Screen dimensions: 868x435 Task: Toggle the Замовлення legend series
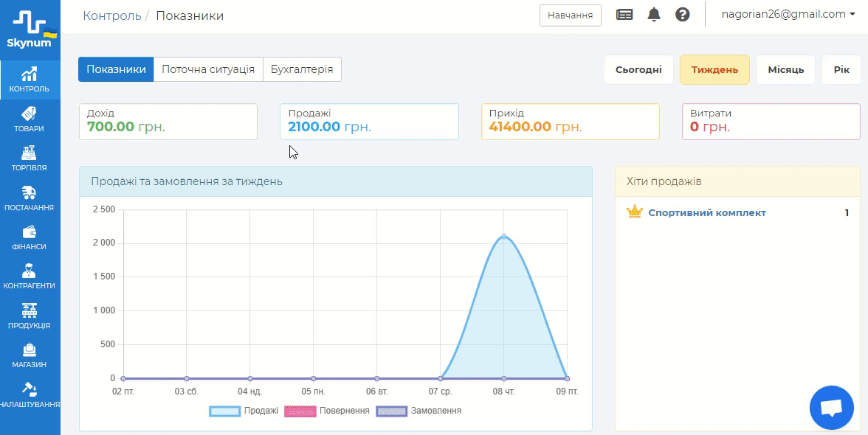point(418,411)
